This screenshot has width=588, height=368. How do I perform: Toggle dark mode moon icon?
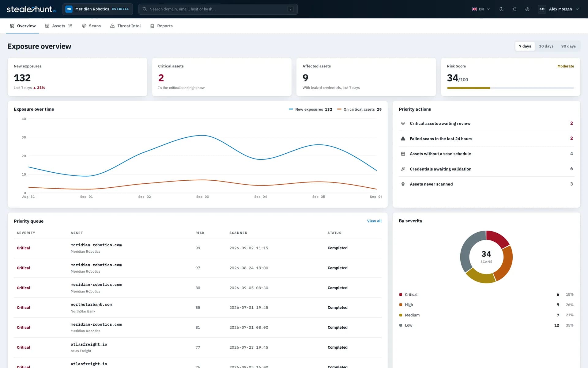(501, 9)
